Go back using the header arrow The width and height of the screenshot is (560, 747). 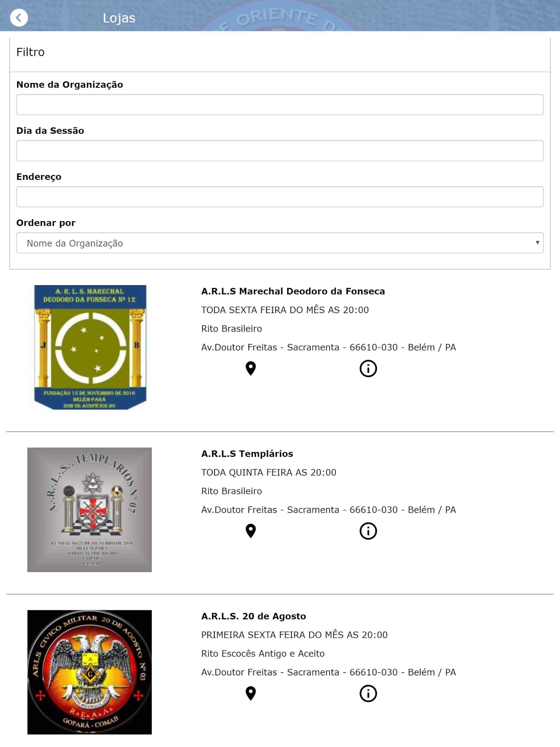point(19,17)
